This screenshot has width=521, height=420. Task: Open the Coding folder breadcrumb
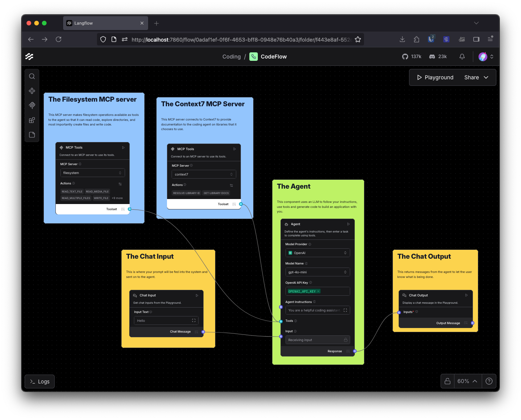pyautogui.click(x=231, y=56)
